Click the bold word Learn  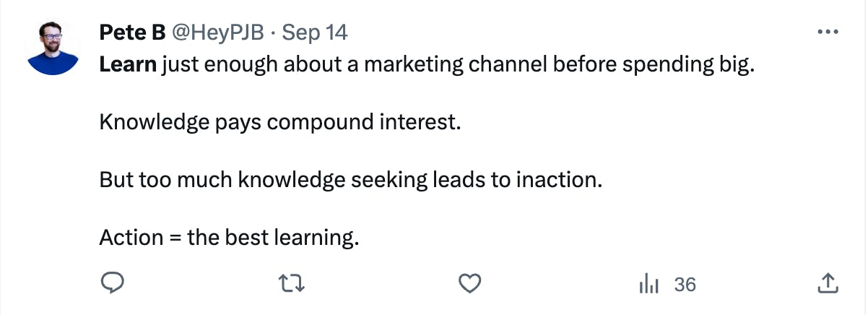[128, 65]
